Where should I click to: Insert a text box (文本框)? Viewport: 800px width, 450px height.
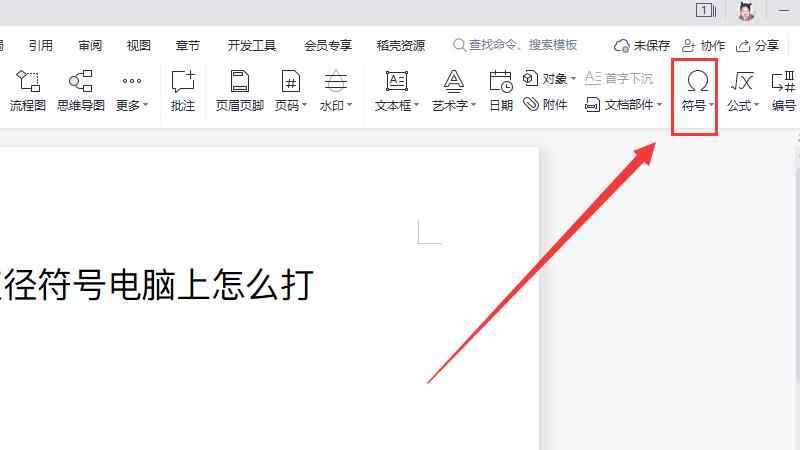[397, 91]
